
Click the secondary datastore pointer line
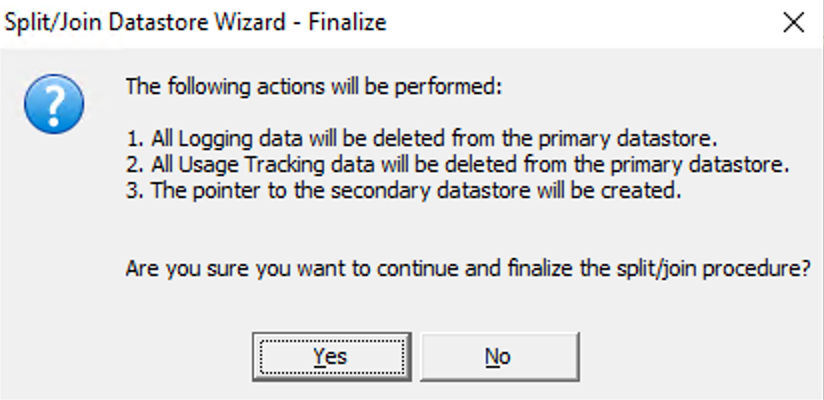(404, 190)
